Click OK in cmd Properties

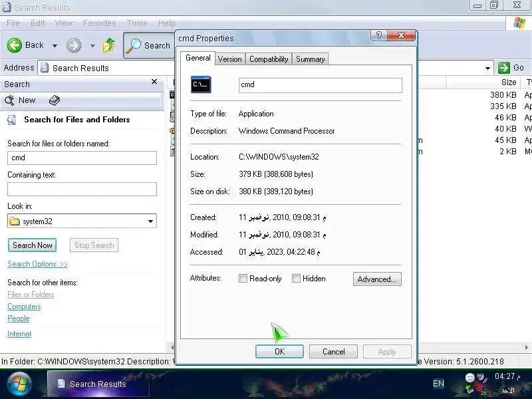(279, 352)
